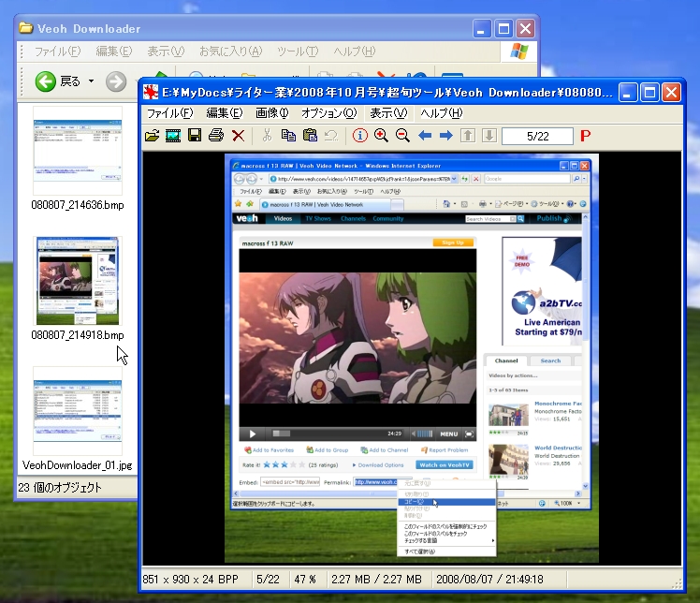The height and width of the screenshot is (603, 700).
Task: Click the gray forward arrow in Explorer
Action: pos(116,81)
